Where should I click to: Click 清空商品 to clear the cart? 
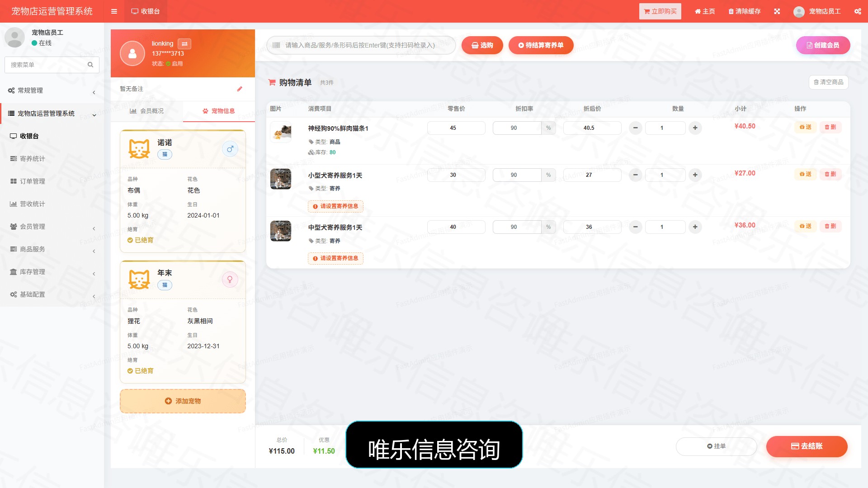828,82
